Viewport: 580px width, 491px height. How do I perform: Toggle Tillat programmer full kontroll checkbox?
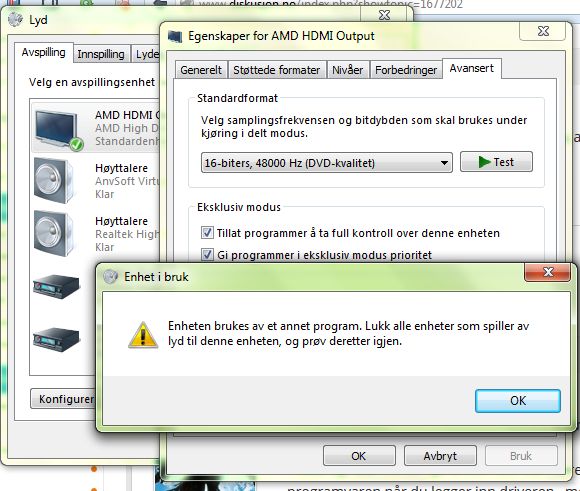(x=207, y=233)
